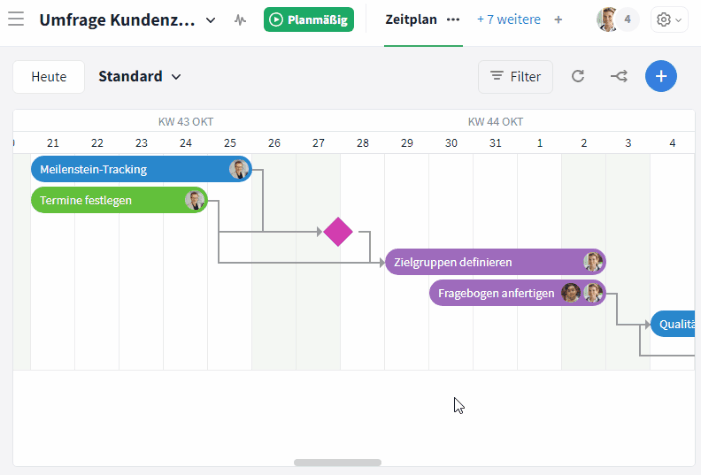Click the horizontal timeline scrollbar
701x475 pixels.
pos(338,462)
